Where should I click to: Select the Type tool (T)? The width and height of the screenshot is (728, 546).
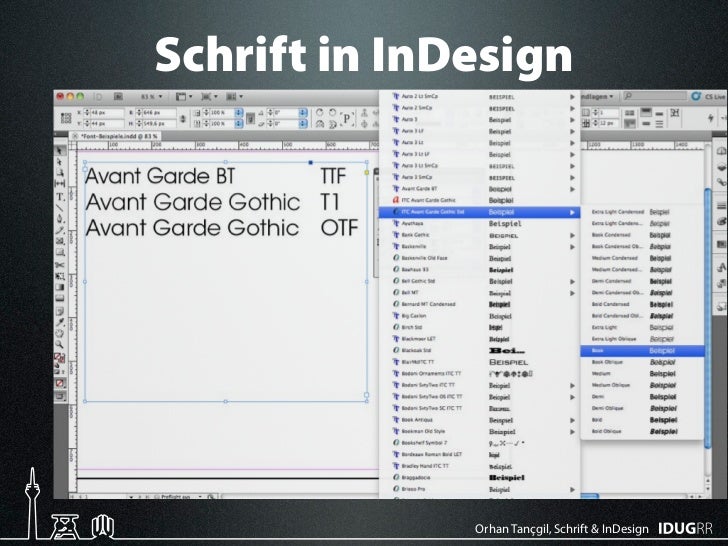click(60, 197)
